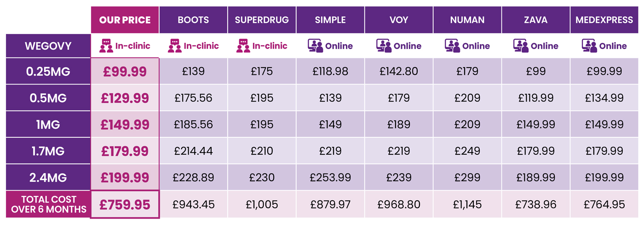Click the online icon under Voy
The image size is (644, 225).
click(384, 45)
